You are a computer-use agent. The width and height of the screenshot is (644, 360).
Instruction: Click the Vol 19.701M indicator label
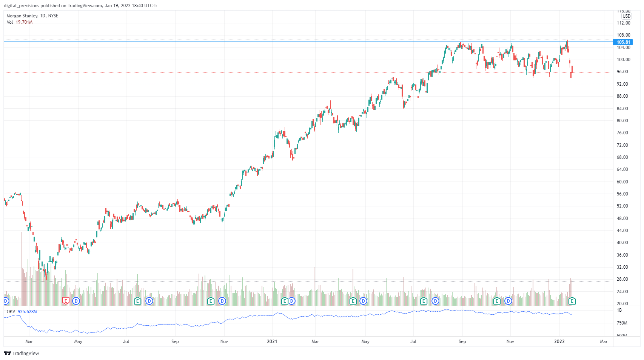click(20, 22)
